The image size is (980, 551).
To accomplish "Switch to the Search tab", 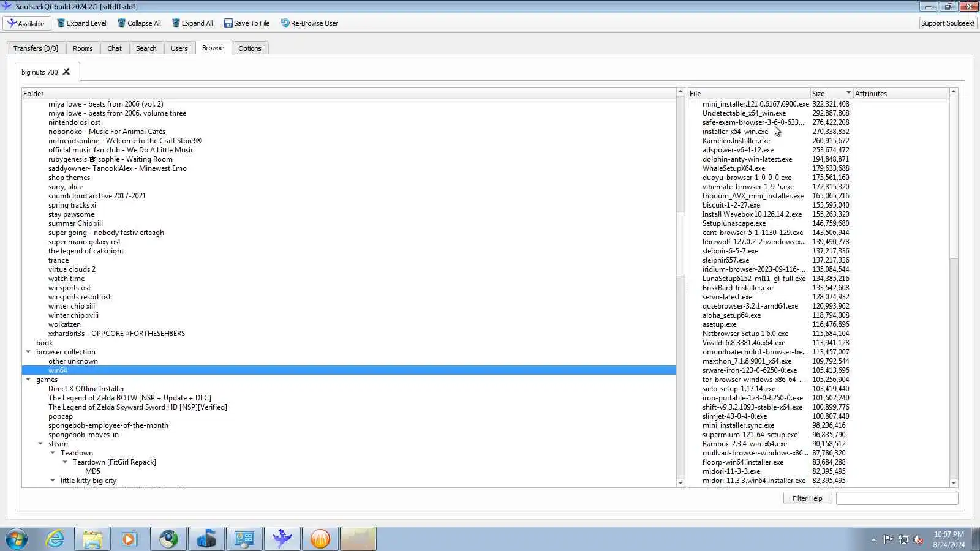I will pos(146,48).
